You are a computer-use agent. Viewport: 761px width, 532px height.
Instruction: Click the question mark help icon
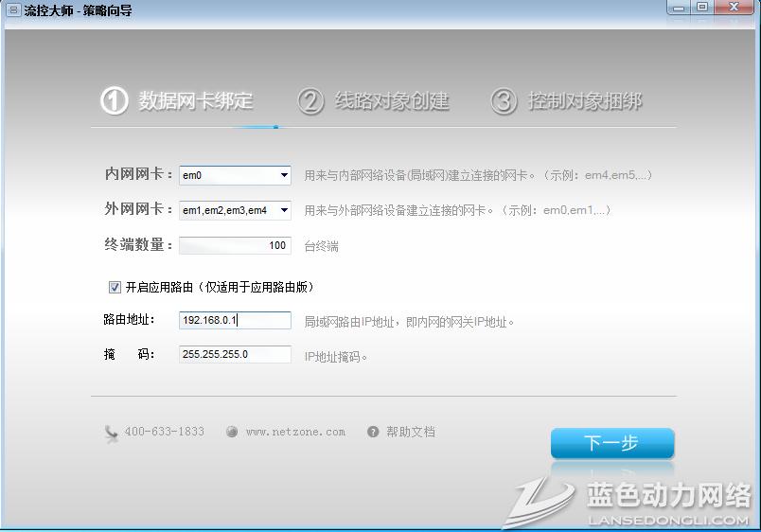point(373,432)
